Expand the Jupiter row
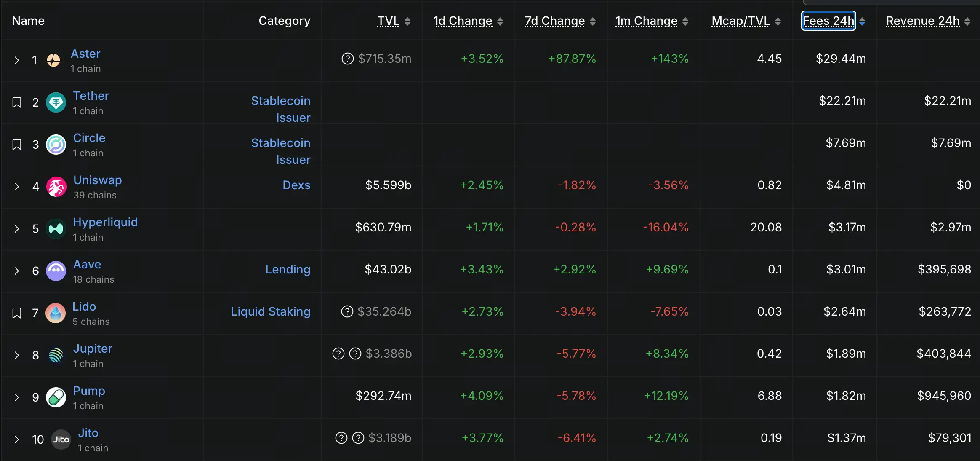Image resolution: width=980 pixels, height=461 pixels. 17,355
